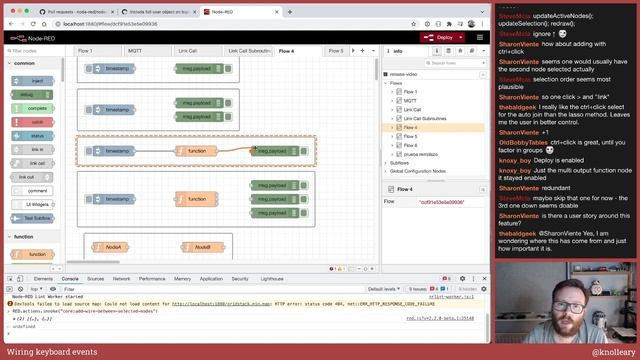Collapse the common palette category
Viewport: 640px width, 360px height.
click(x=33, y=63)
